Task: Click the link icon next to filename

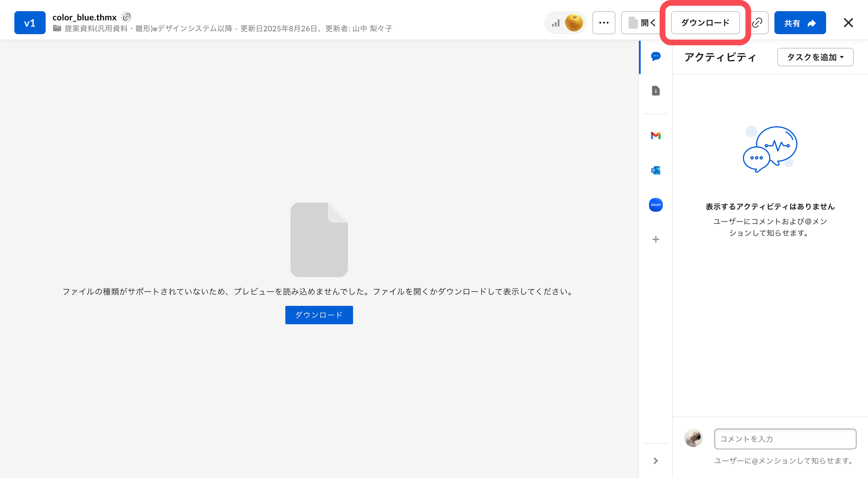Action: tap(127, 17)
